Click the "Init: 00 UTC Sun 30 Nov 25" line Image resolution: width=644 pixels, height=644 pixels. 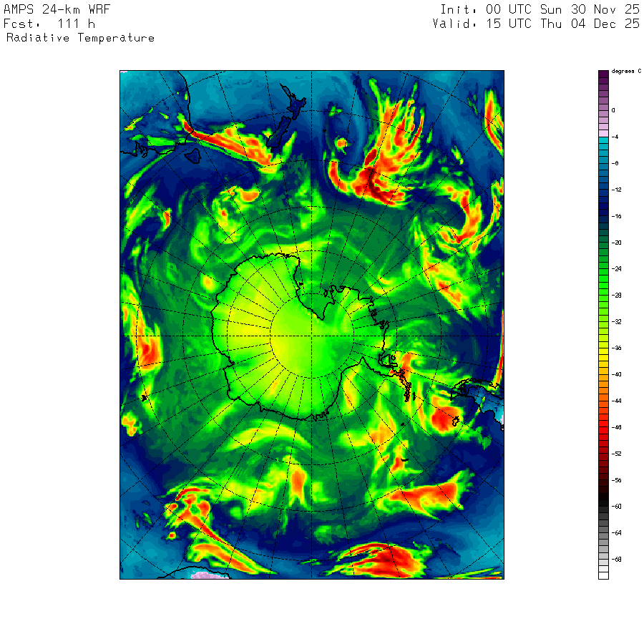(x=540, y=9)
